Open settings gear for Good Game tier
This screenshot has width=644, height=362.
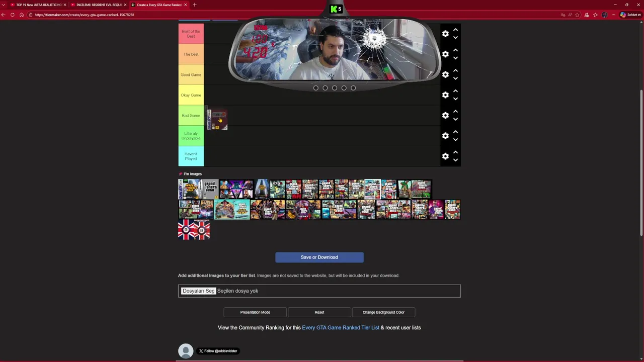(445, 74)
